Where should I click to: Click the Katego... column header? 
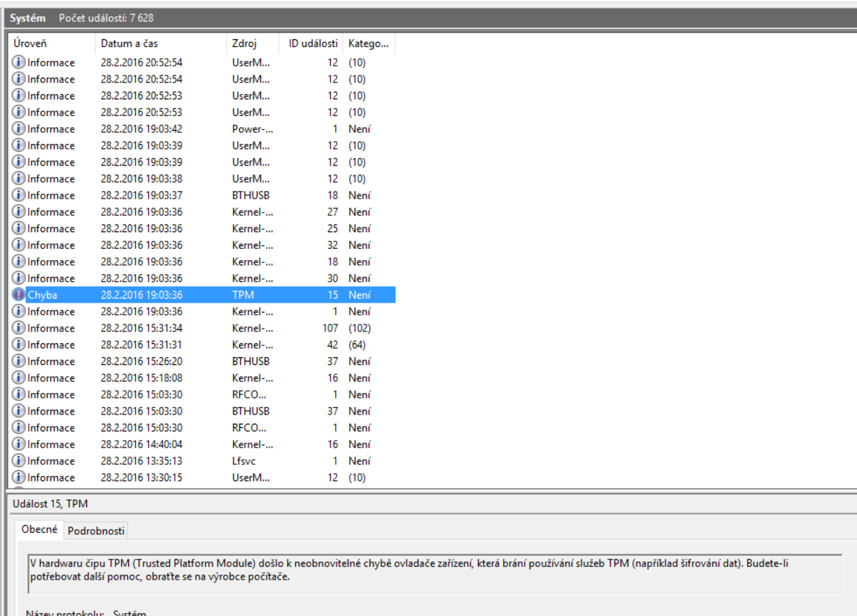pyautogui.click(x=369, y=44)
